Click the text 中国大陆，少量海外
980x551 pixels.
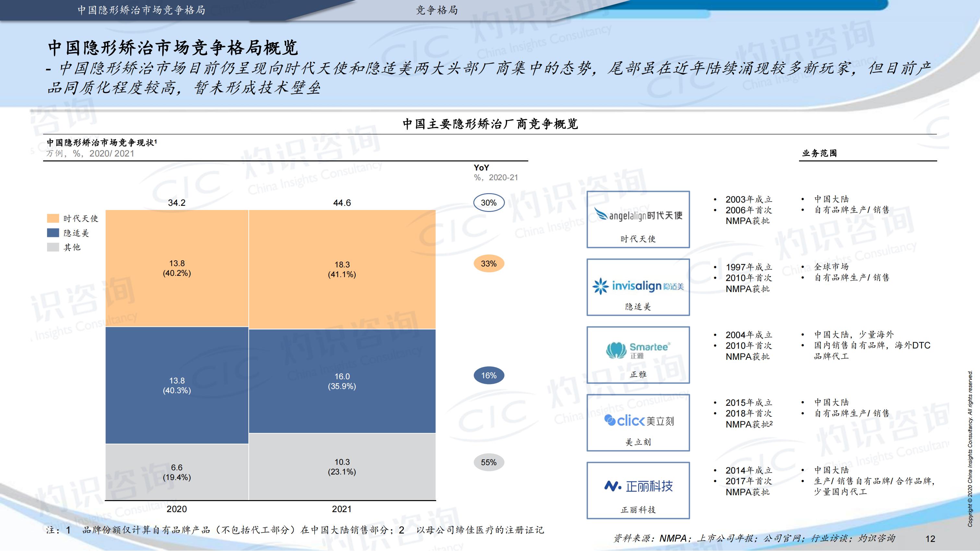(x=854, y=334)
